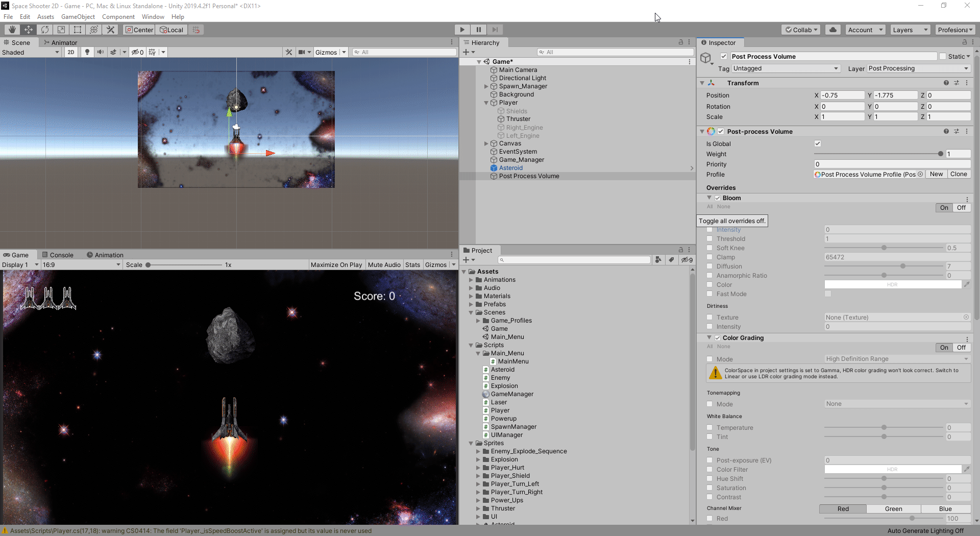Viewport: 980px width, 536px height.
Task: Expand the Canvas object in Hierarchy
Action: [x=486, y=143]
